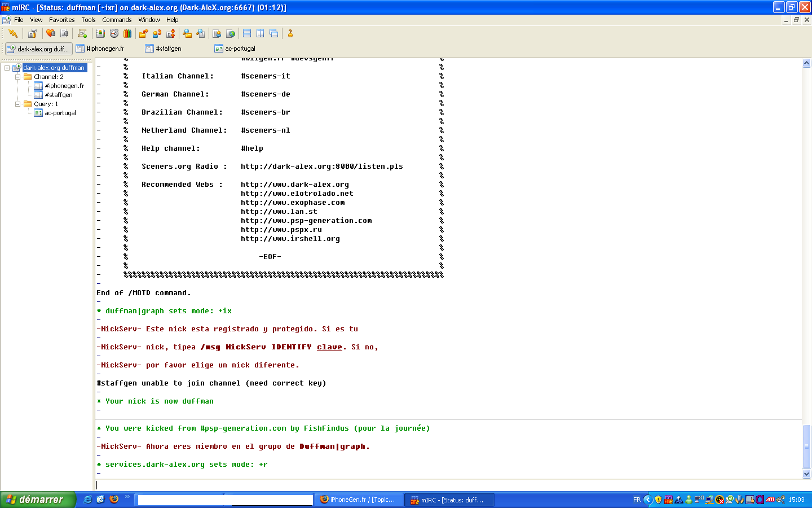The width and height of the screenshot is (812, 508).
Task: Select #iphonegen.fr in the treebar
Action: (64, 86)
